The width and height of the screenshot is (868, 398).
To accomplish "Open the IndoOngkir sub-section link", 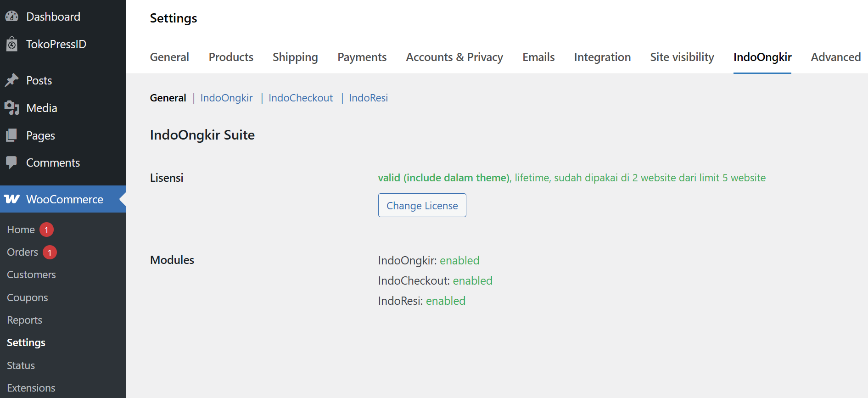I will click(226, 98).
